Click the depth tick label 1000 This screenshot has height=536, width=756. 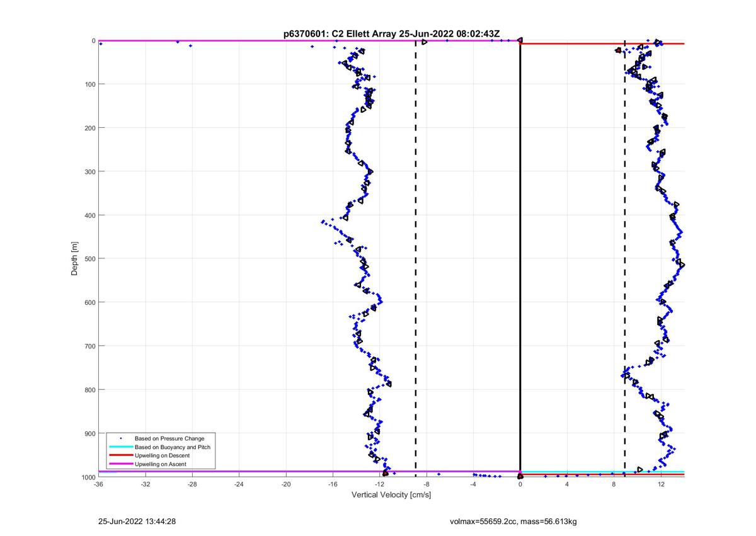point(88,477)
